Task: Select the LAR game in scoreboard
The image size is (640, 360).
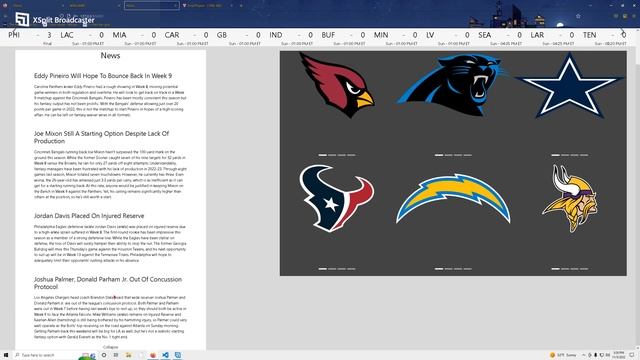Action: 552,38
